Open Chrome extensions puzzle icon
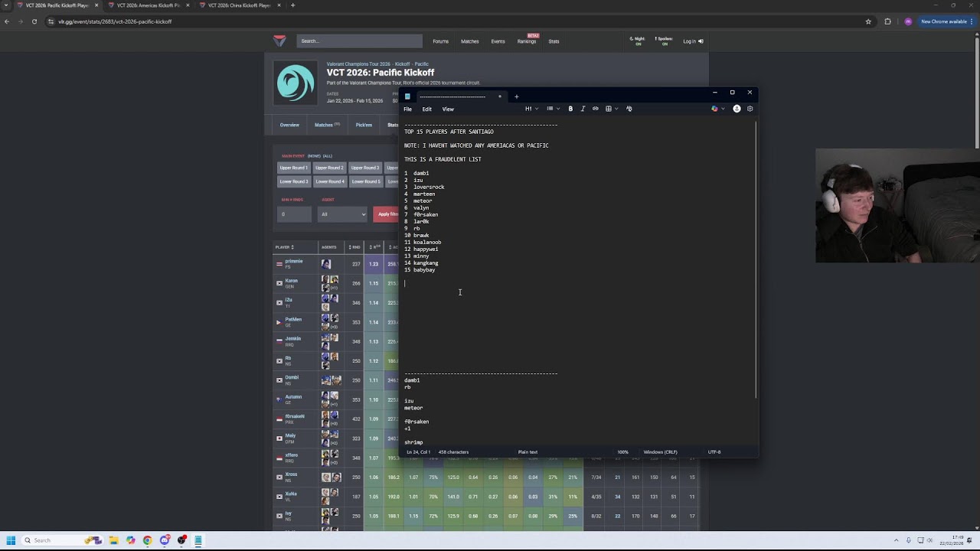The image size is (980, 551). (x=888, y=21)
